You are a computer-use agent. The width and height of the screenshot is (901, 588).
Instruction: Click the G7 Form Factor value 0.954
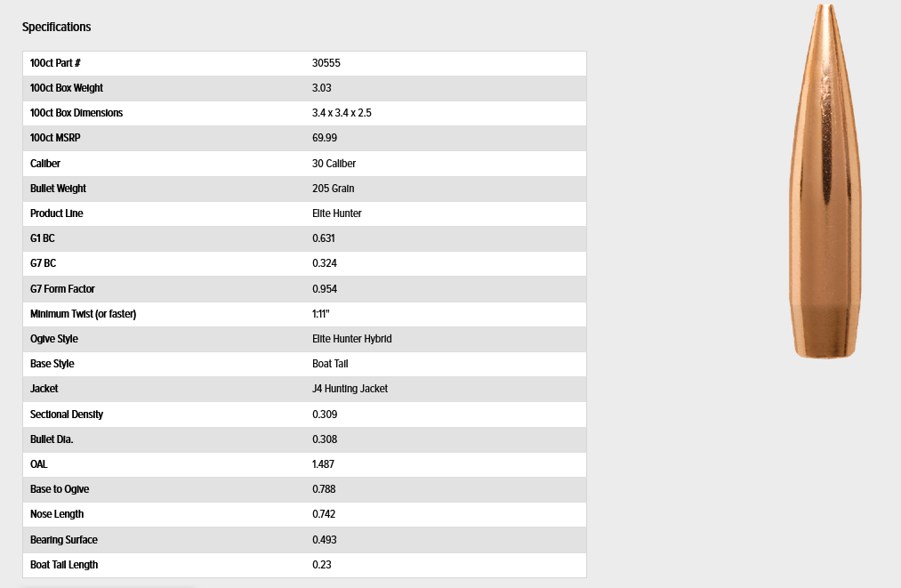click(324, 289)
